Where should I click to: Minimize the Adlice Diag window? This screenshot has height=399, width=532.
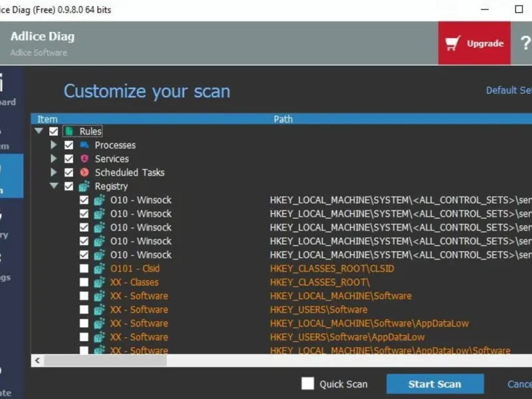pos(485,9)
